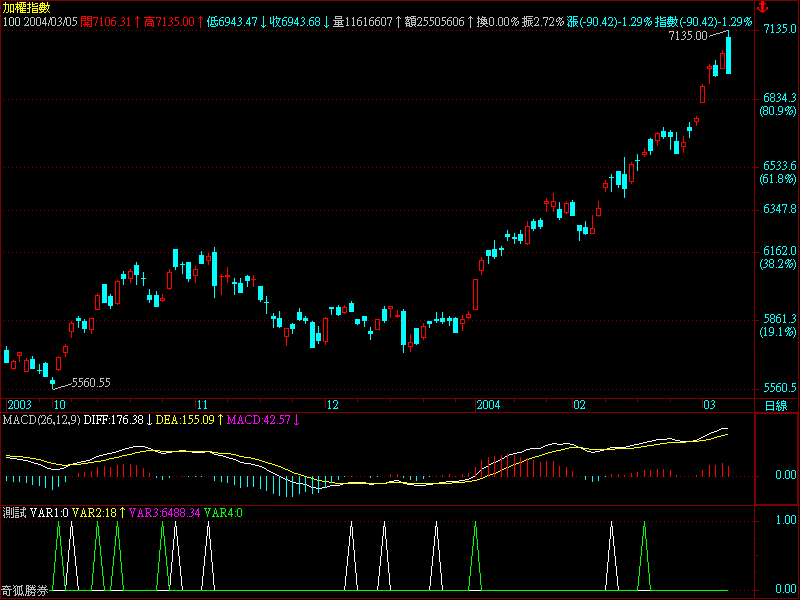Click the 加權指數 chart title
This screenshot has width=800, height=600.
25,7
